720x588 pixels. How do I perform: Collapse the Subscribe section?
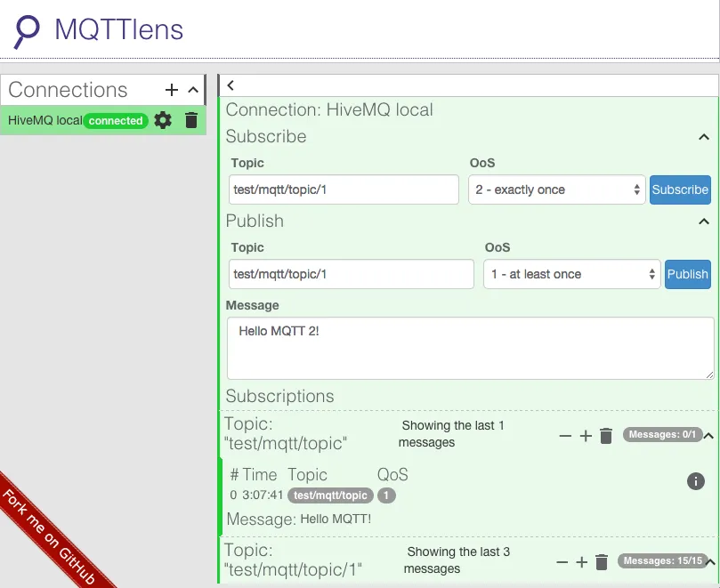[703, 137]
